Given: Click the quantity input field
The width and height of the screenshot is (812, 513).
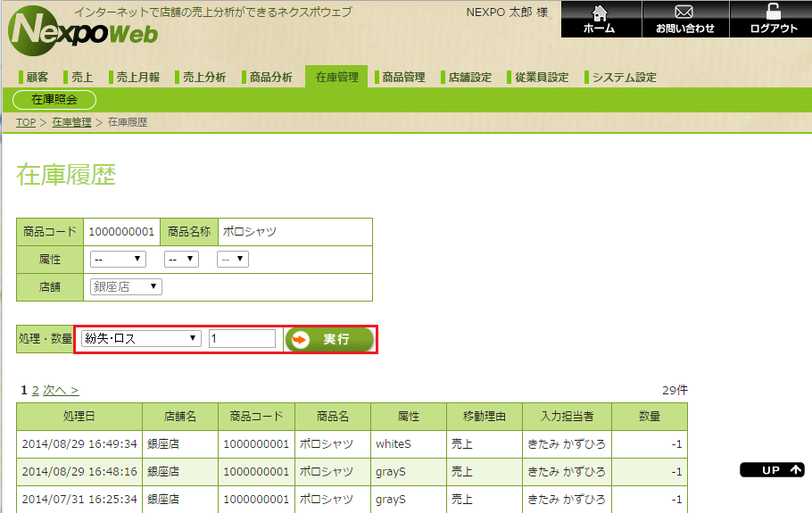Looking at the screenshot, I should 242,338.
